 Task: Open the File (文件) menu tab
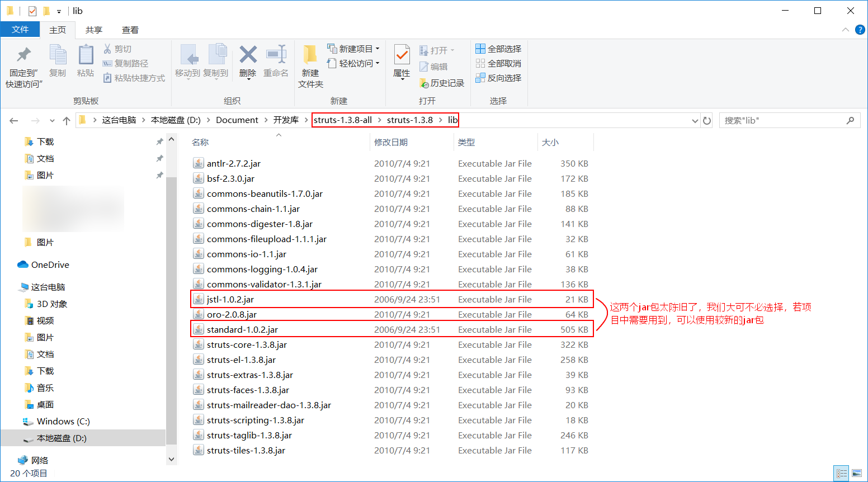[x=20, y=30]
